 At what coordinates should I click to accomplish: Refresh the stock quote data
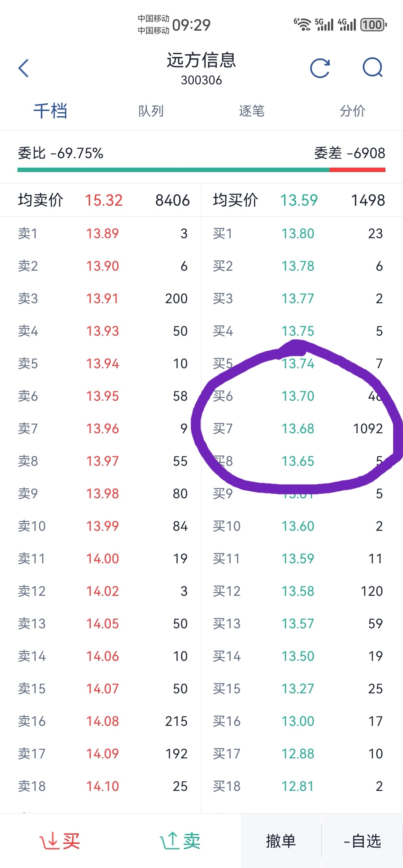[x=320, y=68]
